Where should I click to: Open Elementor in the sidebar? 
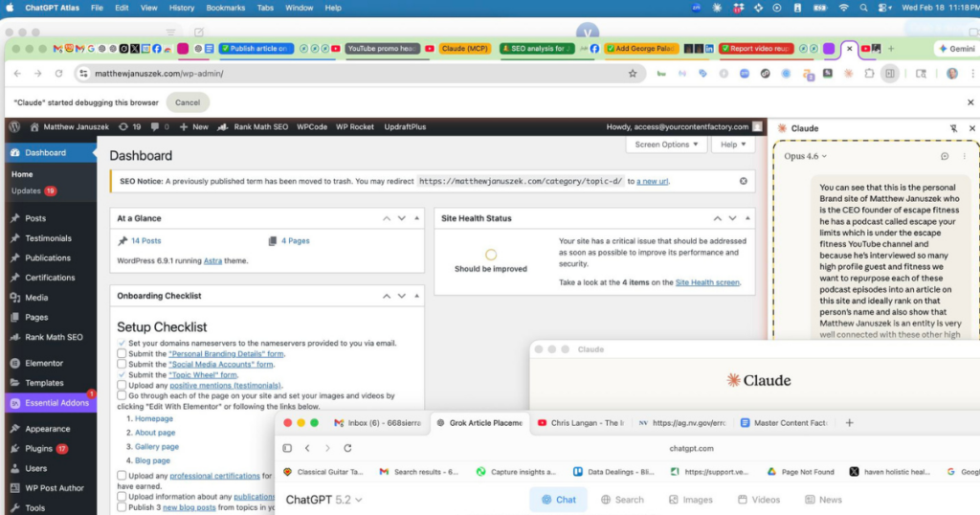click(x=44, y=363)
